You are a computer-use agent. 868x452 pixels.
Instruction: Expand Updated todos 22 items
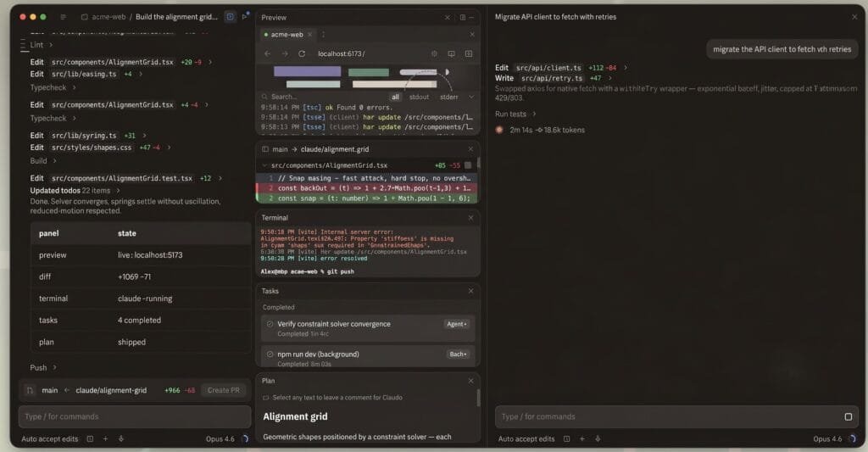click(75, 190)
